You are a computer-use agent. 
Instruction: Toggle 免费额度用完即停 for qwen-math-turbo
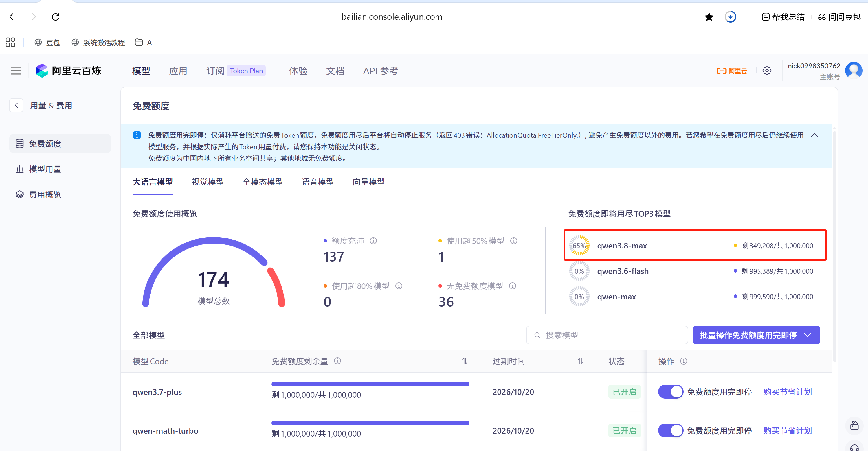tap(670, 430)
